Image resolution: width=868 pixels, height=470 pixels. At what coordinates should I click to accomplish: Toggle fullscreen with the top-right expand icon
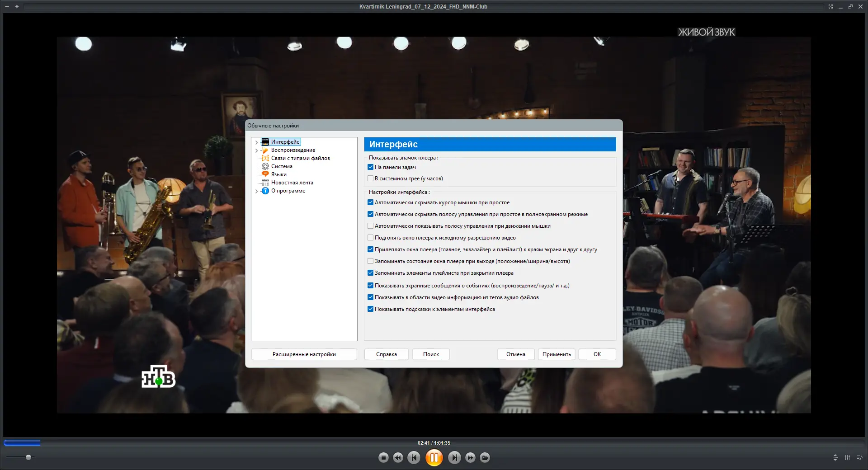(830, 6)
